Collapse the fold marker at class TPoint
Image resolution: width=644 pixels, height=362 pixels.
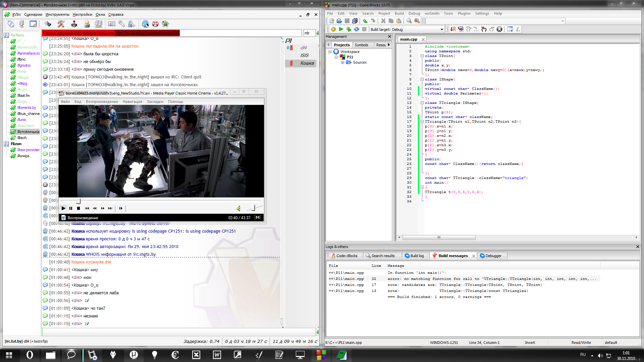(x=422, y=56)
